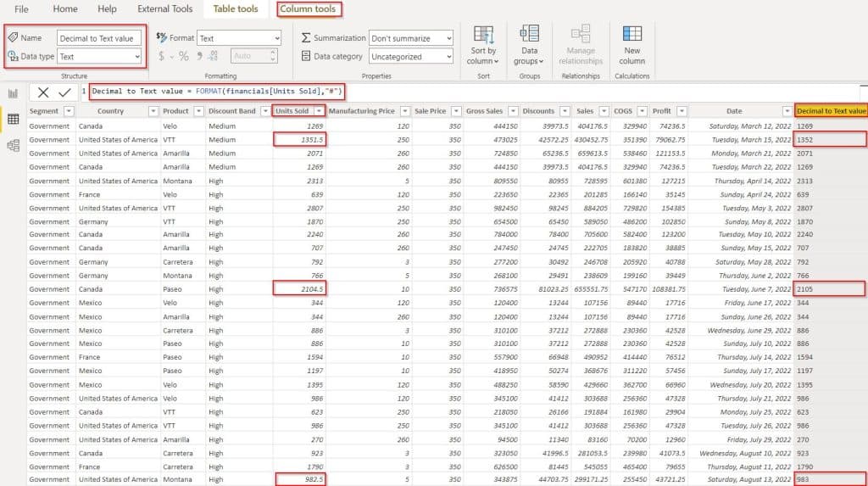Open the Summarization dropdown
This screenshot has width=868, height=486.
coord(411,38)
